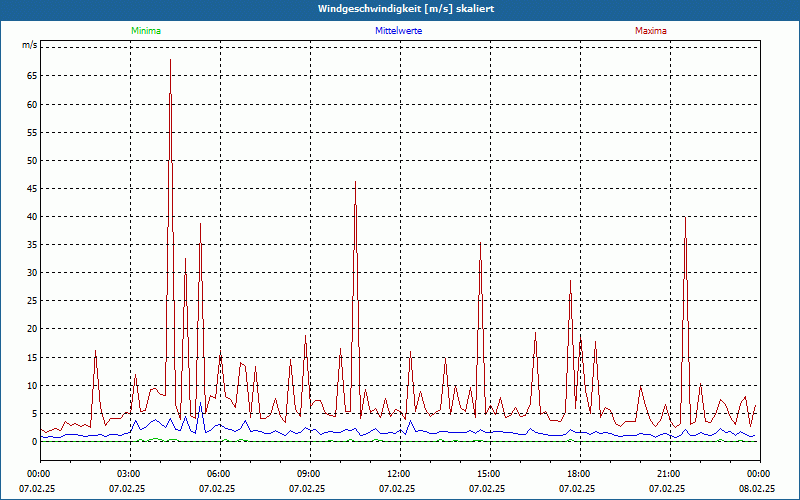
Task: Click the 03:00 time axis label
Action: (x=129, y=473)
